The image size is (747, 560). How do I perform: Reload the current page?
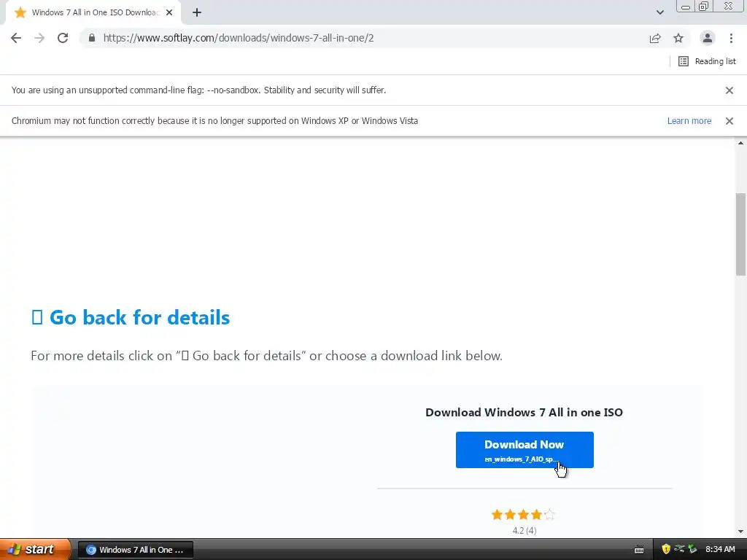pos(63,38)
